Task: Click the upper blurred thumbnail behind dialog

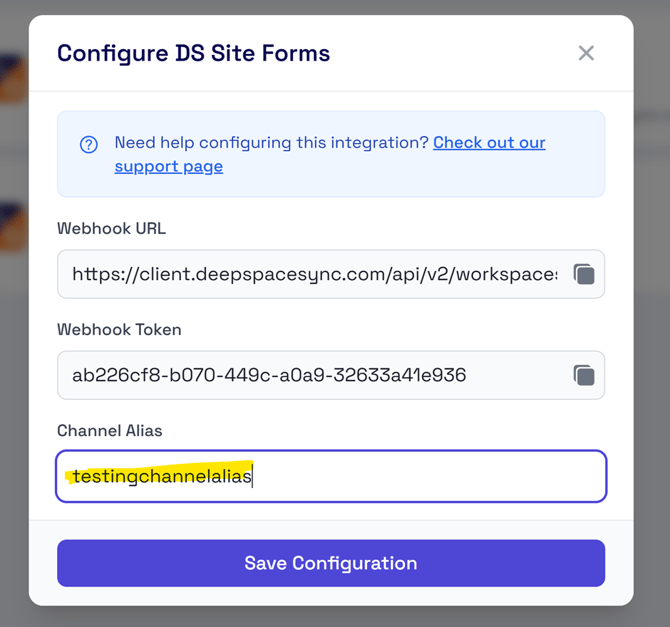Action: tap(13, 79)
